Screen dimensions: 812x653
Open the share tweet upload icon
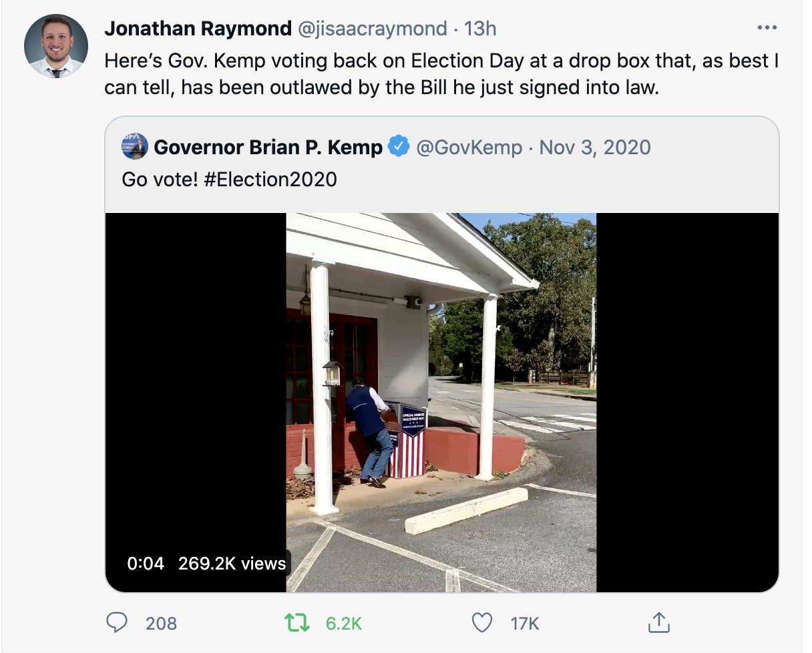tap(658, 622)
